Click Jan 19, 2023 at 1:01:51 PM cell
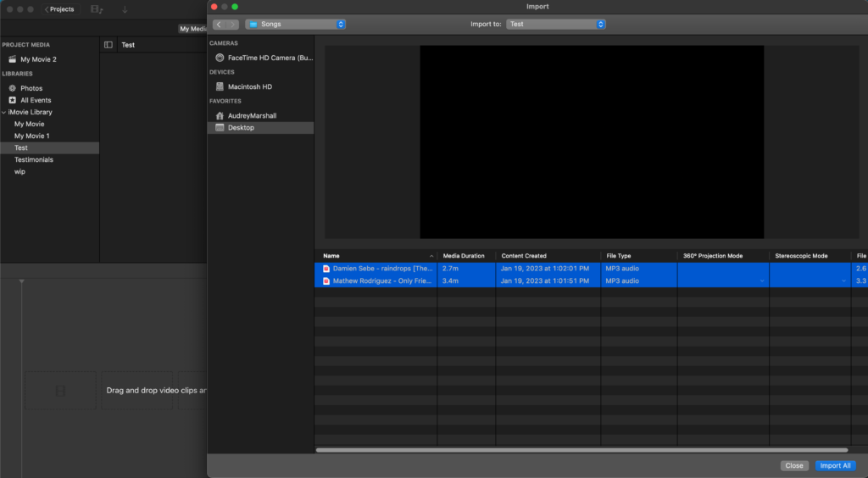Screen dimensions: 868x478 [545, 281]
